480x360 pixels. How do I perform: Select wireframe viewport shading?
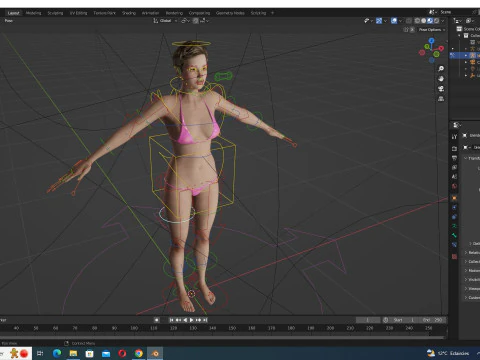tap(417, 21)
